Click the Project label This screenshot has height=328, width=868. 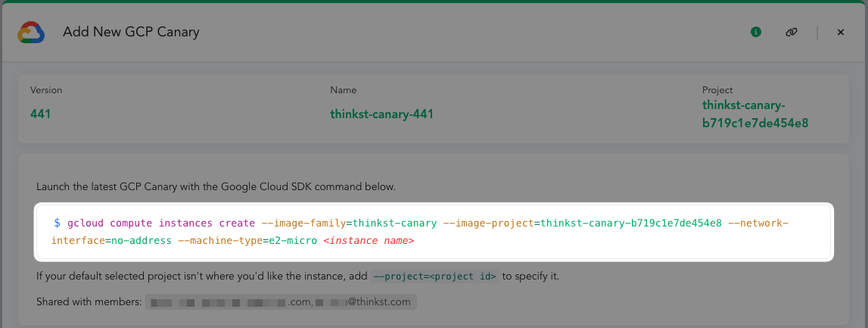717,90
